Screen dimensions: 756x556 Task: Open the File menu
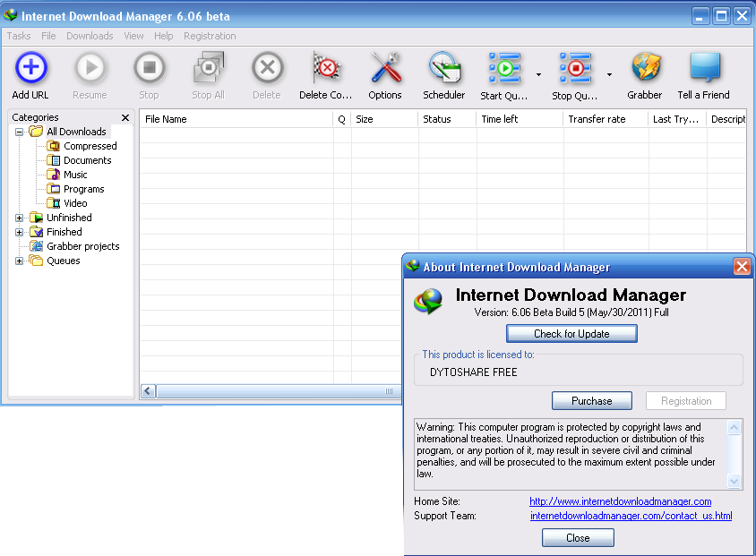pyautogui.click(x=48, y=36)
